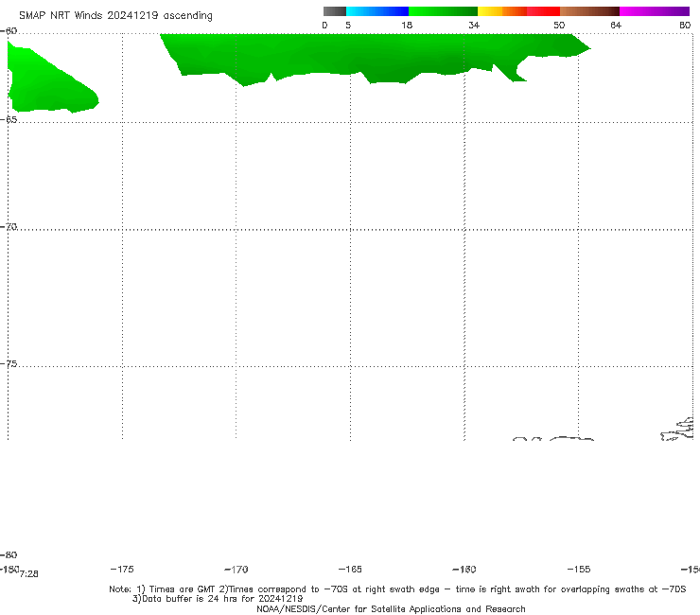Select the gray 0–5 segment of the color bar

[335, 11]
